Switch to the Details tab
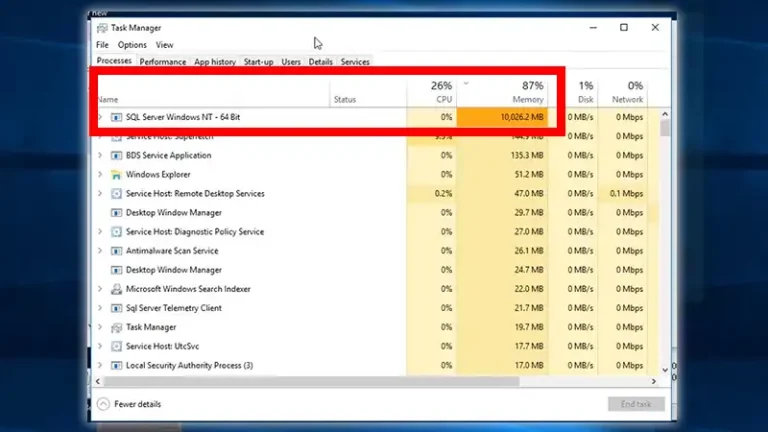The image size is (768, 432). click(x=320, y=62)
